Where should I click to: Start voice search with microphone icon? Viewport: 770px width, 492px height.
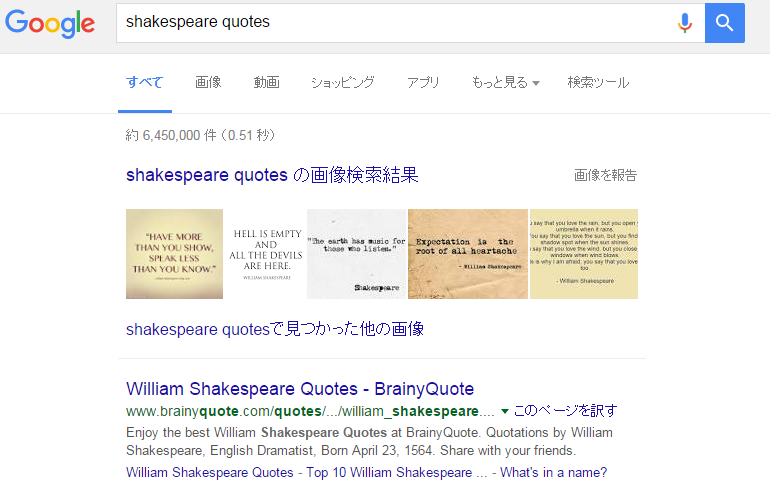(x=685, y=23)
